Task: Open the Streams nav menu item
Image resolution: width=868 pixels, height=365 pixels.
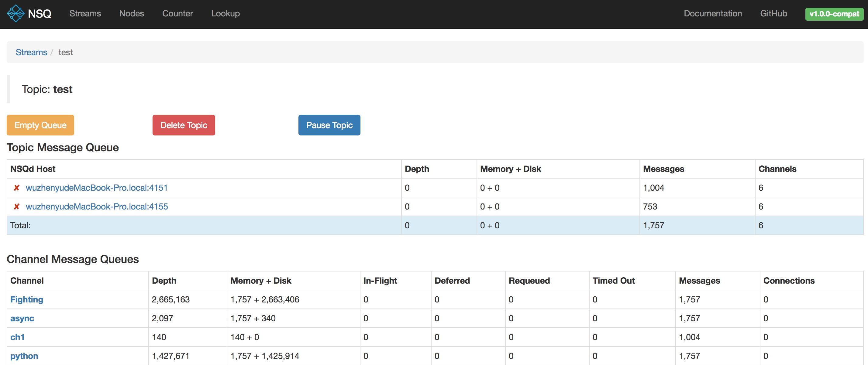Action: point(85,13)
